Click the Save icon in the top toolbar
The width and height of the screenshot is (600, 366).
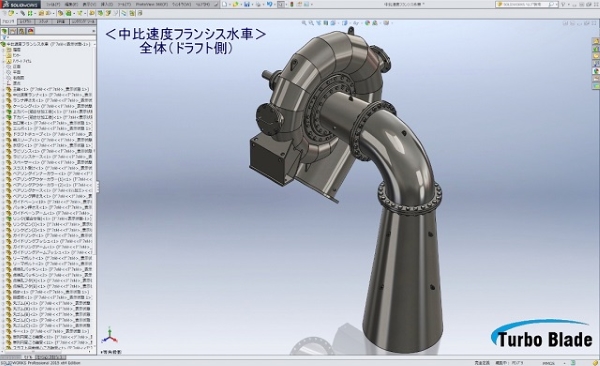click(x=247, y=4)
